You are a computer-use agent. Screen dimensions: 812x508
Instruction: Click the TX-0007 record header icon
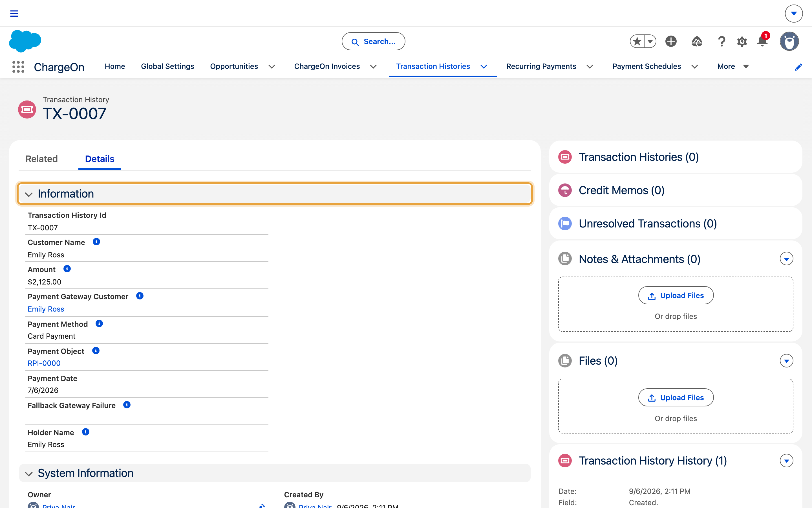pos(27,110)
